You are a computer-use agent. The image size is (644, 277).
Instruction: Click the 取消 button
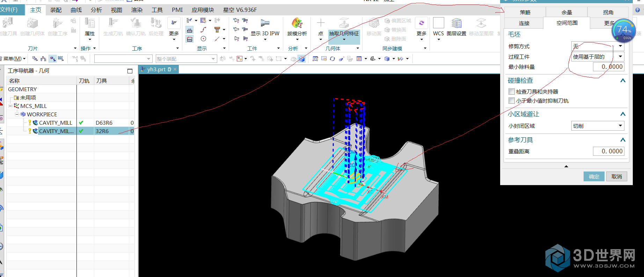[617, 176]
